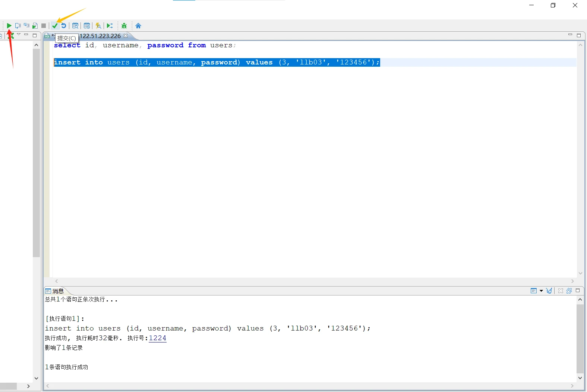The width and height of the screenshot is (587, 392).
Task: Expand the messages console dropdown arrow
Action: coord(541,291)
